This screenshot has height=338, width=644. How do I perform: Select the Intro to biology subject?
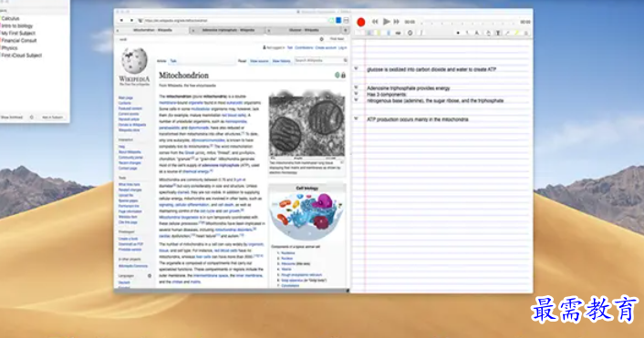[17, 26]
